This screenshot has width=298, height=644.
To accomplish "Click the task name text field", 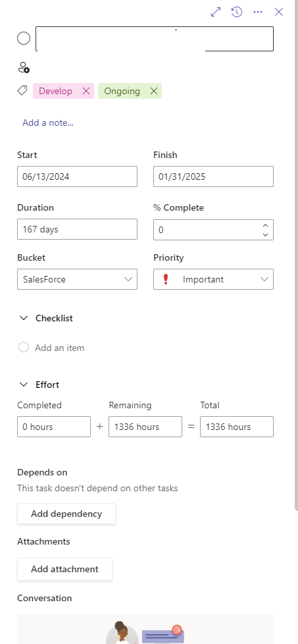I will [x=155, y=39].
